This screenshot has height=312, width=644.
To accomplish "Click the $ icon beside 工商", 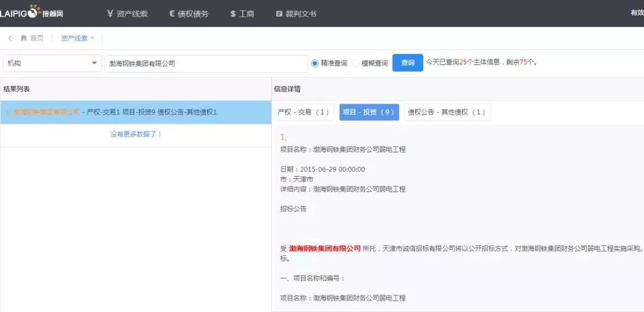I will coord(233,14).
